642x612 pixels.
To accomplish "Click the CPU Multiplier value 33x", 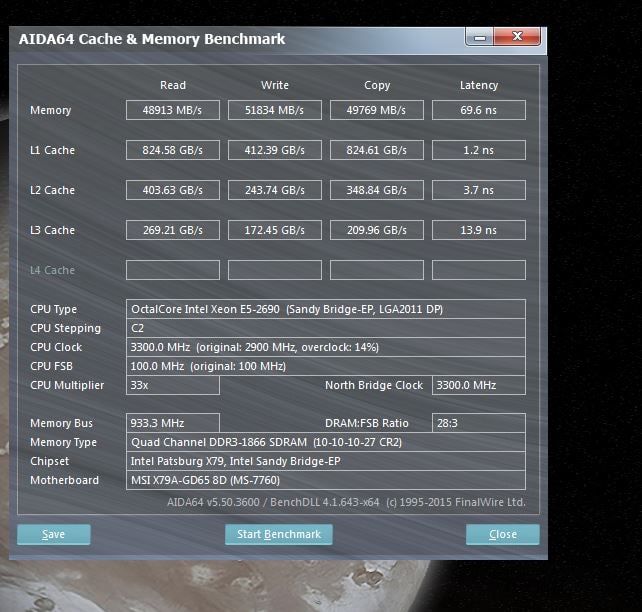I will (173, 385).
